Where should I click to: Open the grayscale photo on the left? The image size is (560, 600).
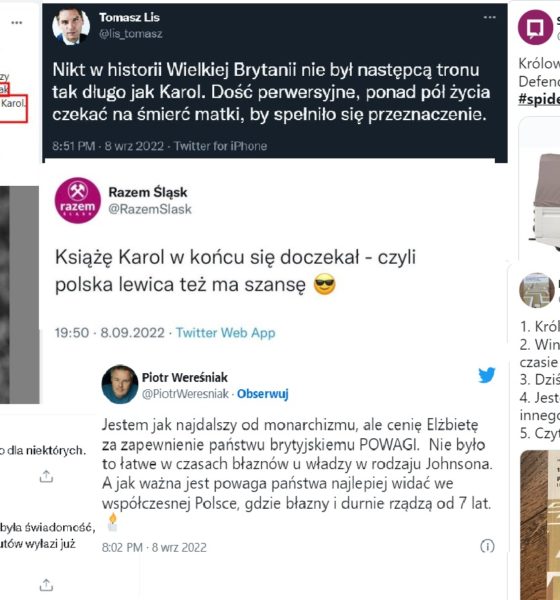20,295
